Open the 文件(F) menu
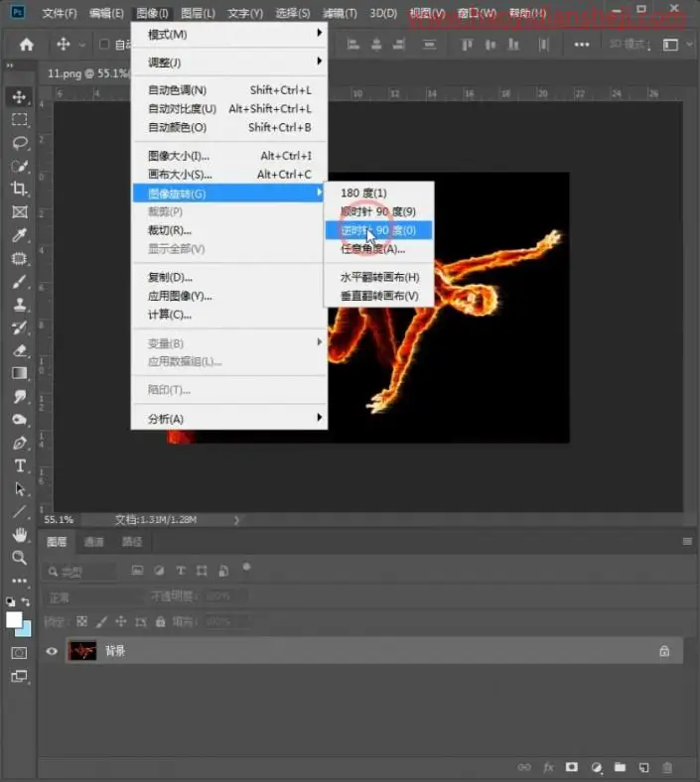The image size is (700, 782). 60,13
